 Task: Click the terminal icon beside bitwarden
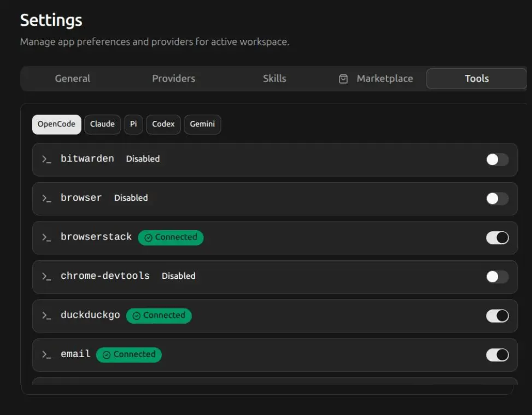tap(46, 159)
